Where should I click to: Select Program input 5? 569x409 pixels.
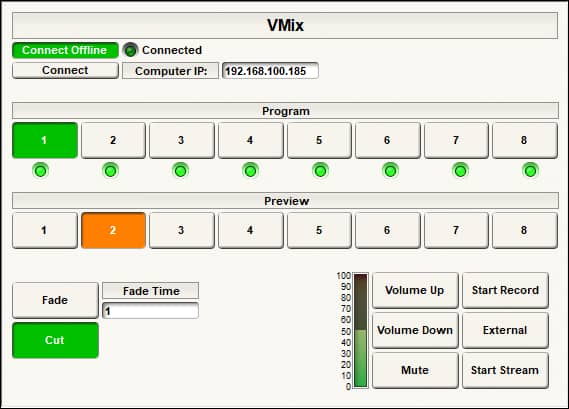point(319,140)
